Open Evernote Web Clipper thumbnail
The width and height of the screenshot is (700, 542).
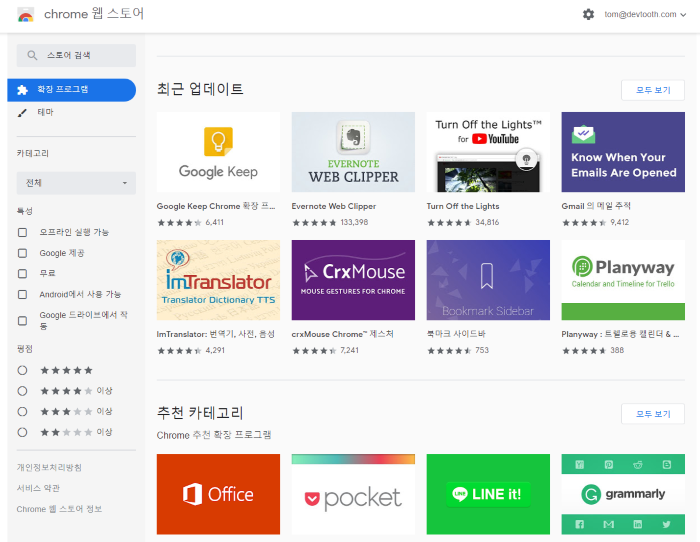coord(353,152)
